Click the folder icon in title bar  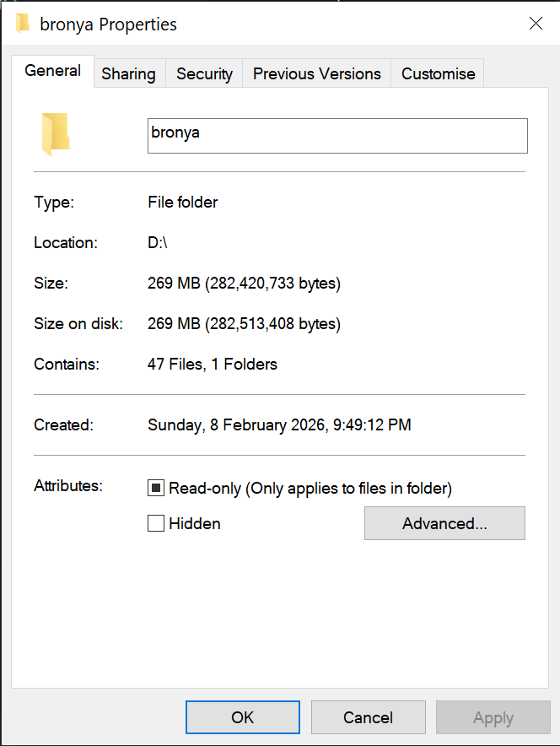[22, 24]
